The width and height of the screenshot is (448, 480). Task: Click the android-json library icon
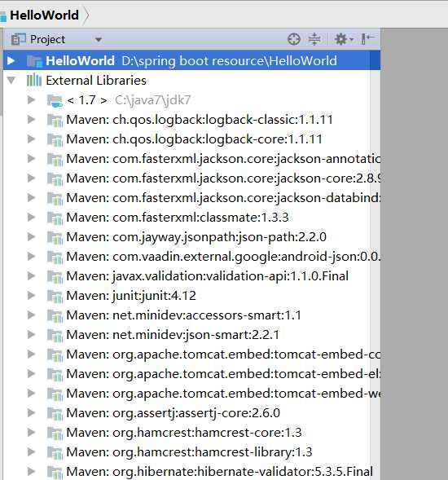55,258
